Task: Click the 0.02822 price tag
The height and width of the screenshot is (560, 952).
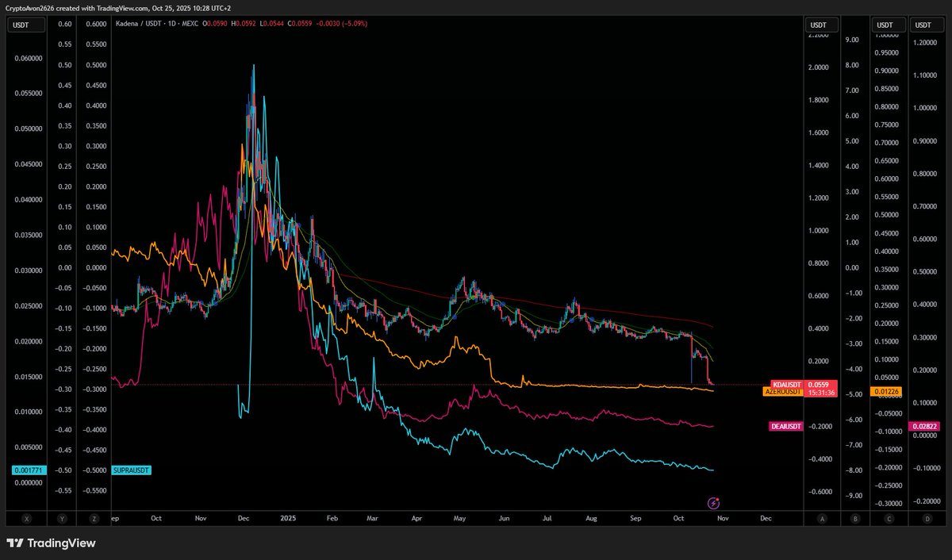Action: pos(924,427)
